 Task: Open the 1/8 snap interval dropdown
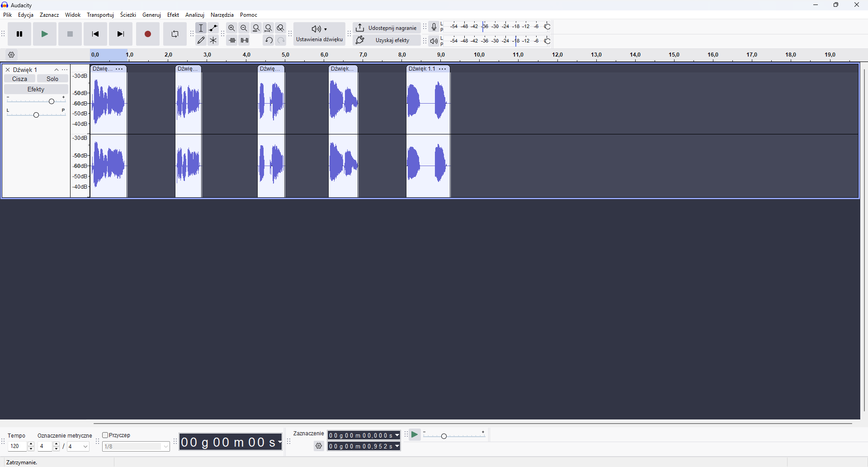pyautogui.click(x=165, y=447)
